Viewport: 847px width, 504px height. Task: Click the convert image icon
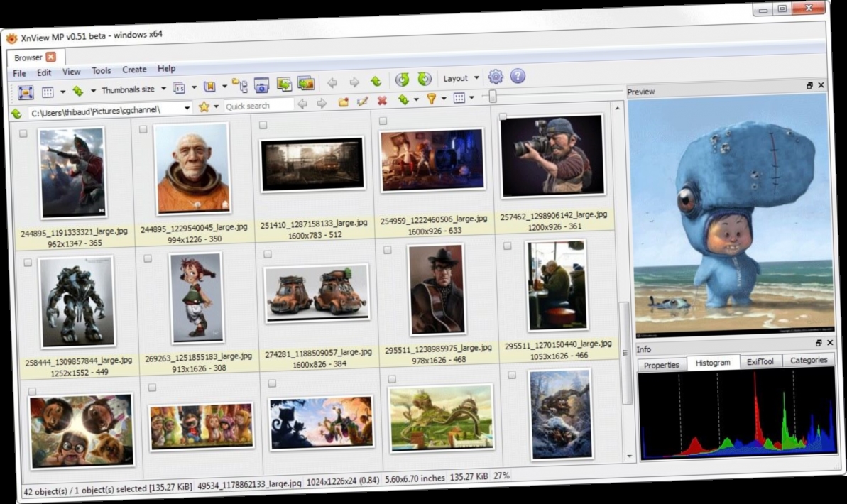(283, 84)
